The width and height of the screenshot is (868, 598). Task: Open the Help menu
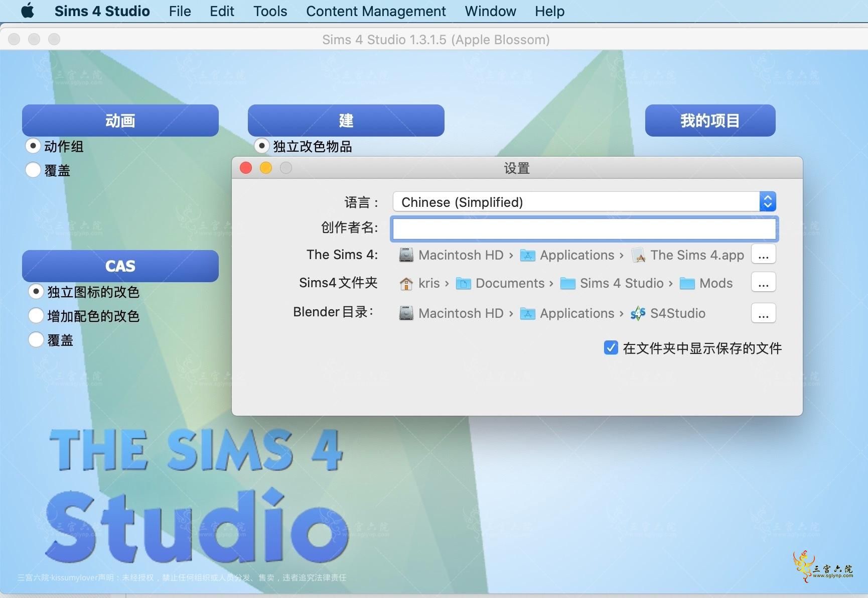(549, 11)
